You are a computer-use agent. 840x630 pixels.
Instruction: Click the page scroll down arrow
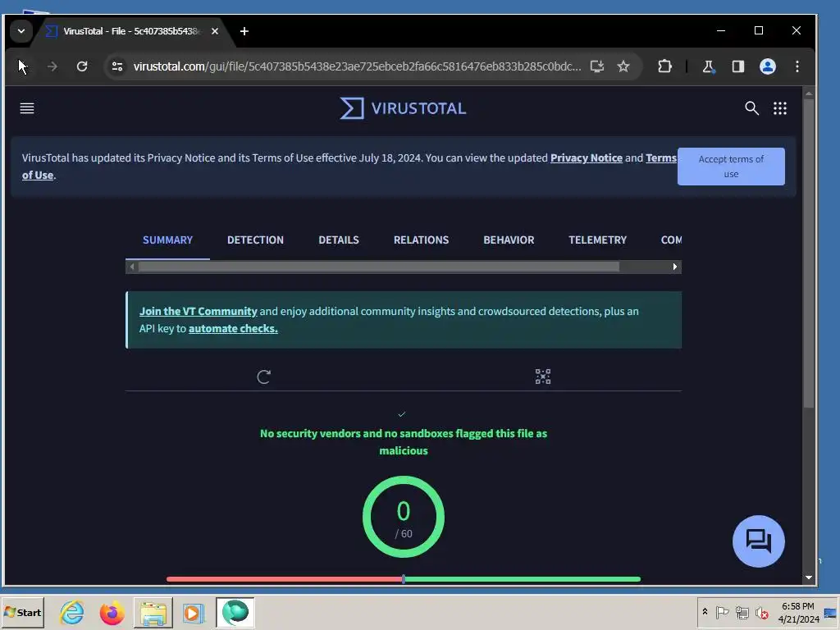[809, 577]
